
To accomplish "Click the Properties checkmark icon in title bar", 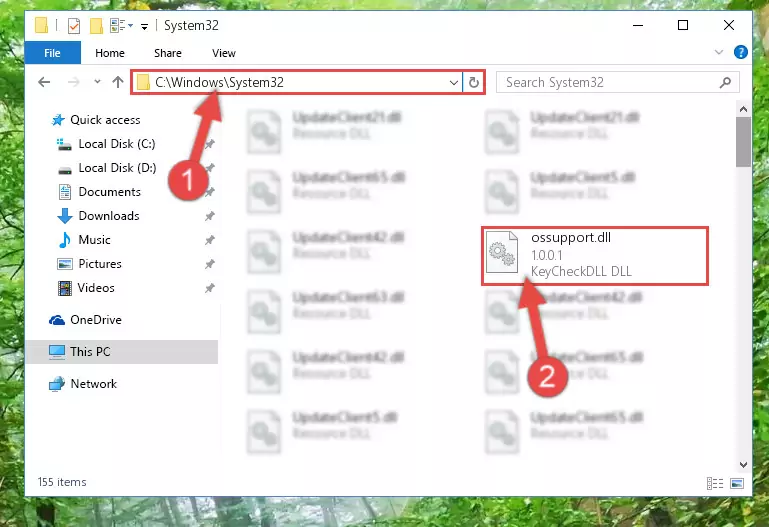I will (74, 25).
